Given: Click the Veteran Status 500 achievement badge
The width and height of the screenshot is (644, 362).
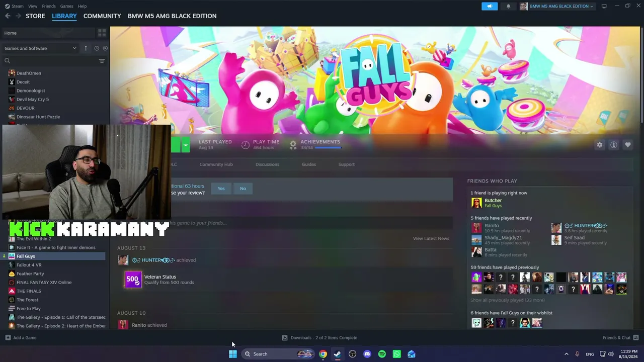Looking at the screenshot, I should (133, 279).
